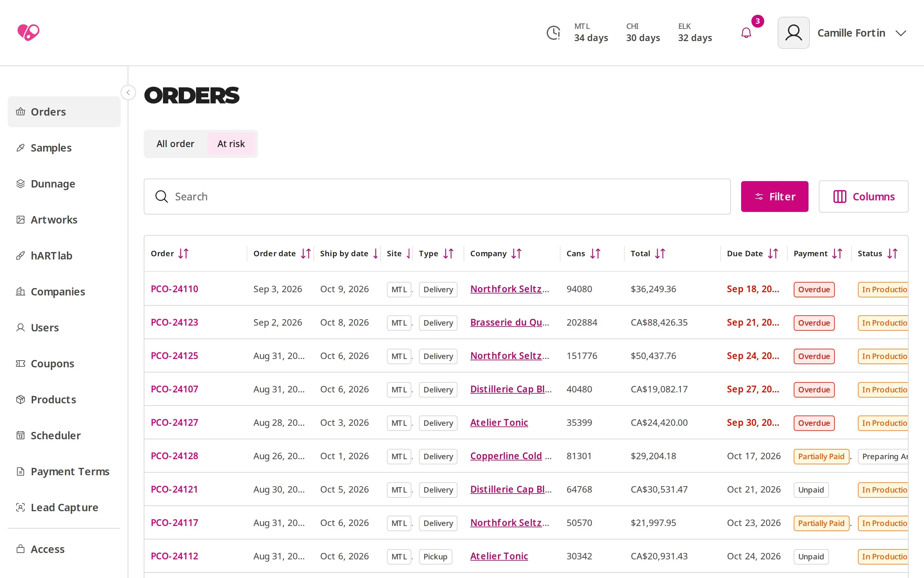
Task: Sort by Ship by date arrow
Action: pyautogui.click(x=376, y=253)
